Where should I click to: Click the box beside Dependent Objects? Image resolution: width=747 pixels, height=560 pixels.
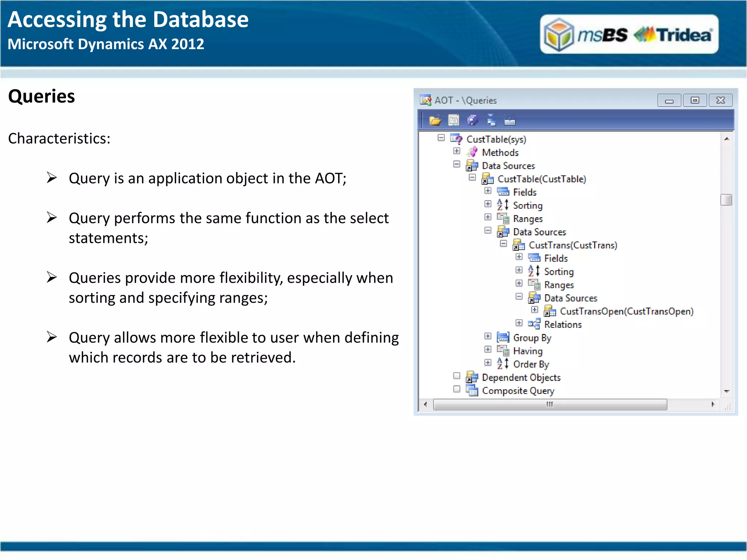(457, 376)
